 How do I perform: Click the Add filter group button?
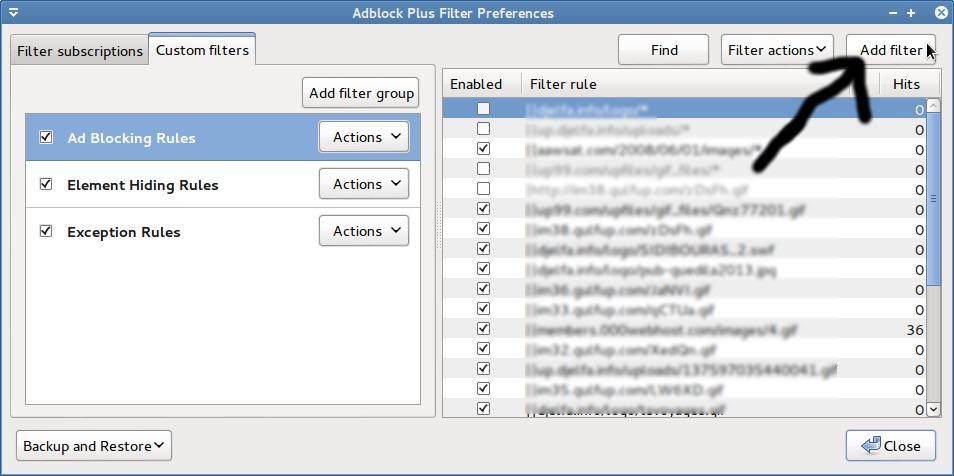click(361, 93)
